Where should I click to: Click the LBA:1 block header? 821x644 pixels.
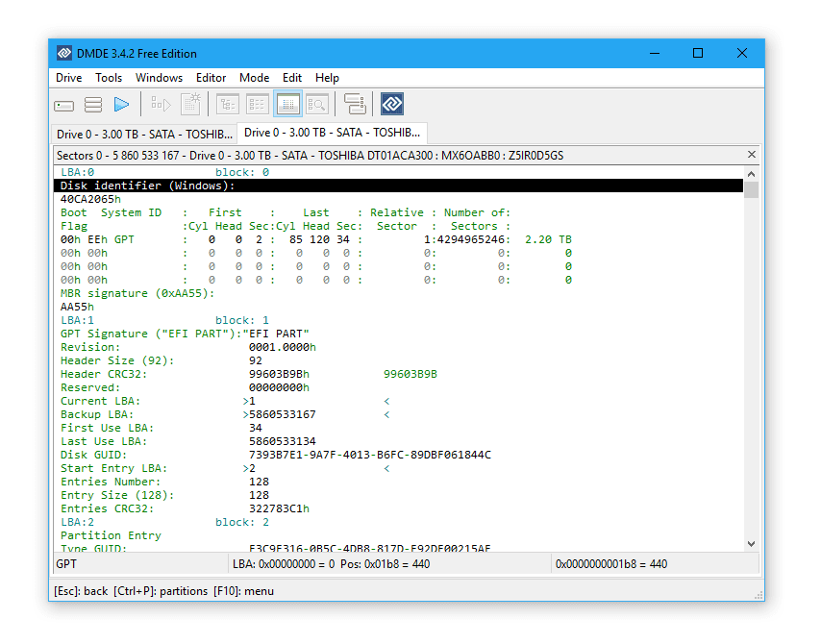coord(77,320)
